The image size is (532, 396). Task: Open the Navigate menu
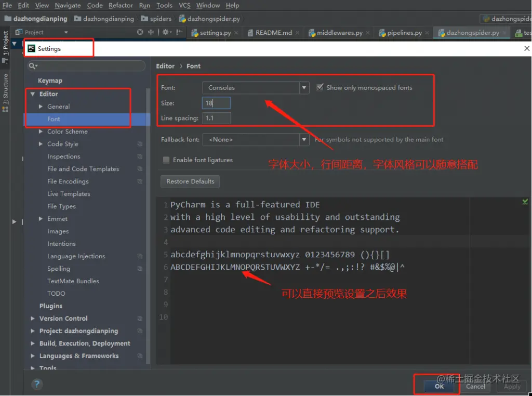68,5
